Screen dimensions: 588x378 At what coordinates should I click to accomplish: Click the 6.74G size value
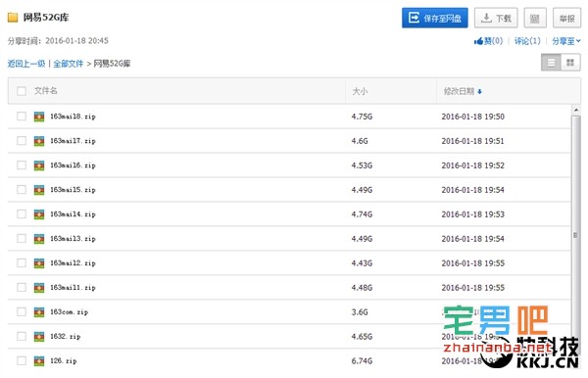tap(362, 360)
